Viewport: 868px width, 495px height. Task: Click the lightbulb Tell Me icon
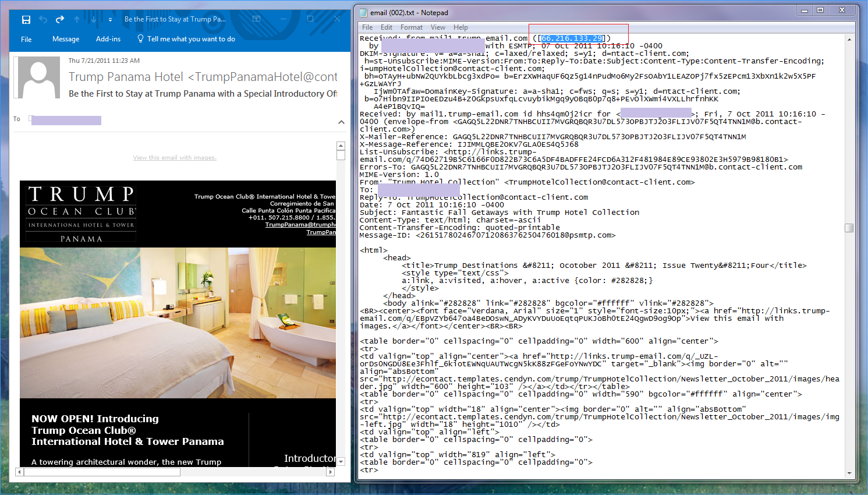140,38
